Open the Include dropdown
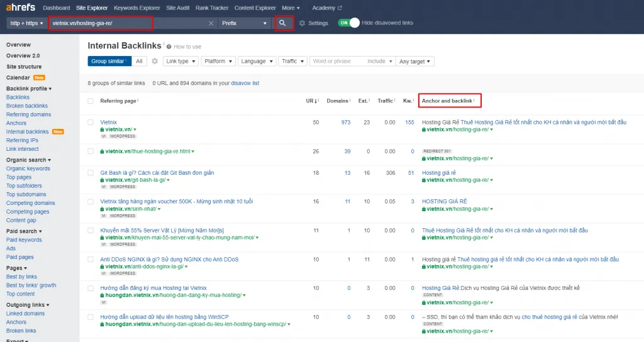 pyautogui.click(x=379, y=61)
